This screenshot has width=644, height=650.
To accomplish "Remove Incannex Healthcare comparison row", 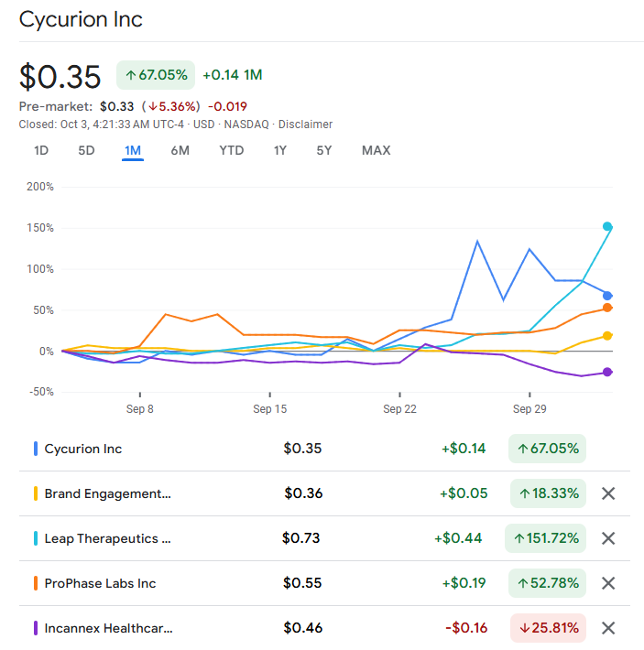I will tap(607, 628).
